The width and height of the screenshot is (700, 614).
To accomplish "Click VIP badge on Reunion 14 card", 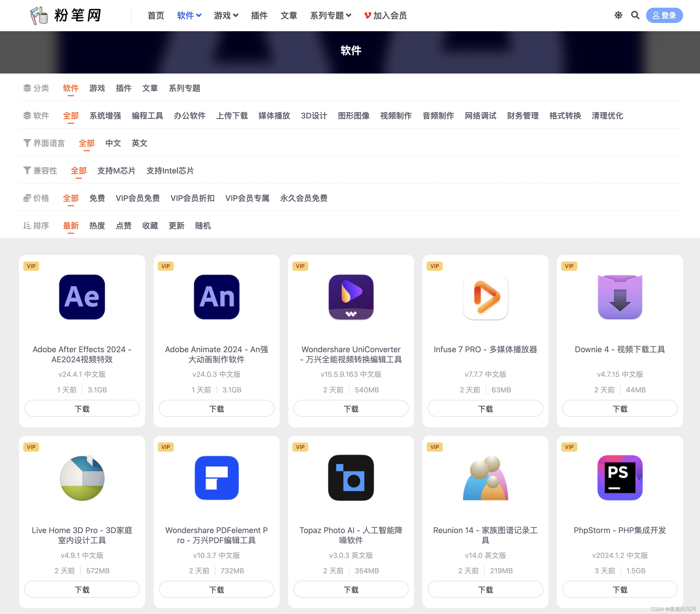I will click(x=435, y=447).
